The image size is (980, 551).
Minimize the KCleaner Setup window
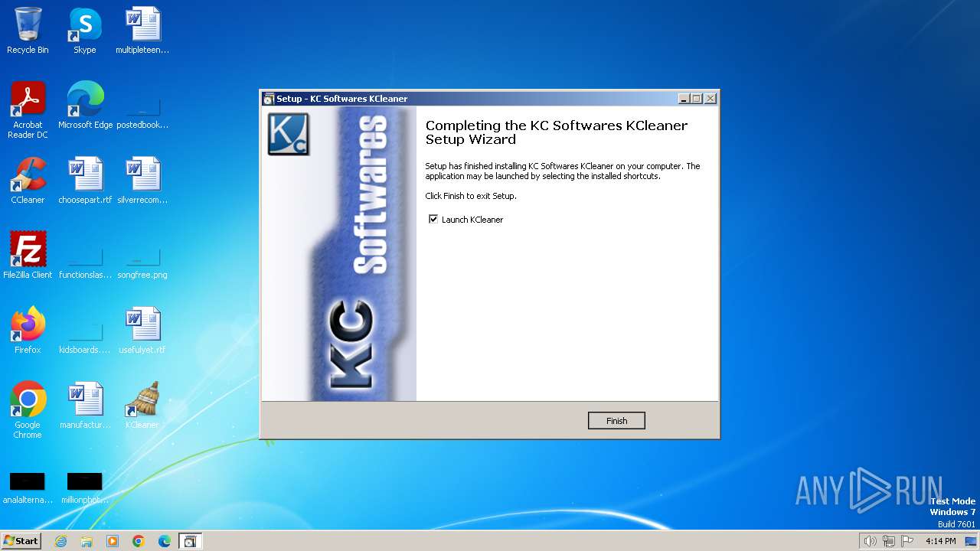[684, 99]
